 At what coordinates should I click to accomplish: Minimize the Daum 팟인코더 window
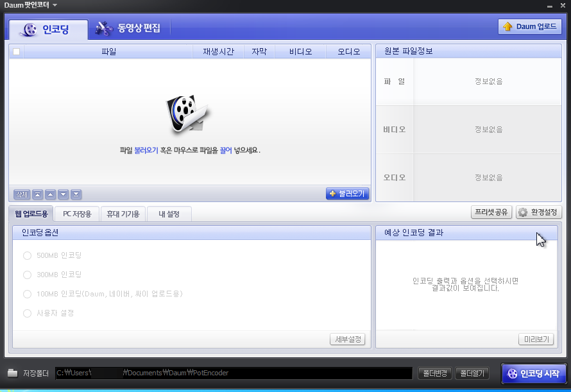click(550, 6)
